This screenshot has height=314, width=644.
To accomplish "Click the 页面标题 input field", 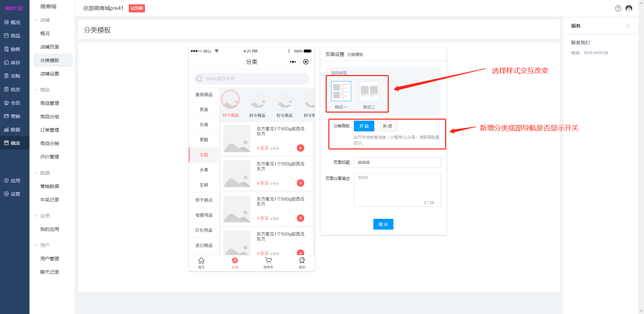I will 397,163.
